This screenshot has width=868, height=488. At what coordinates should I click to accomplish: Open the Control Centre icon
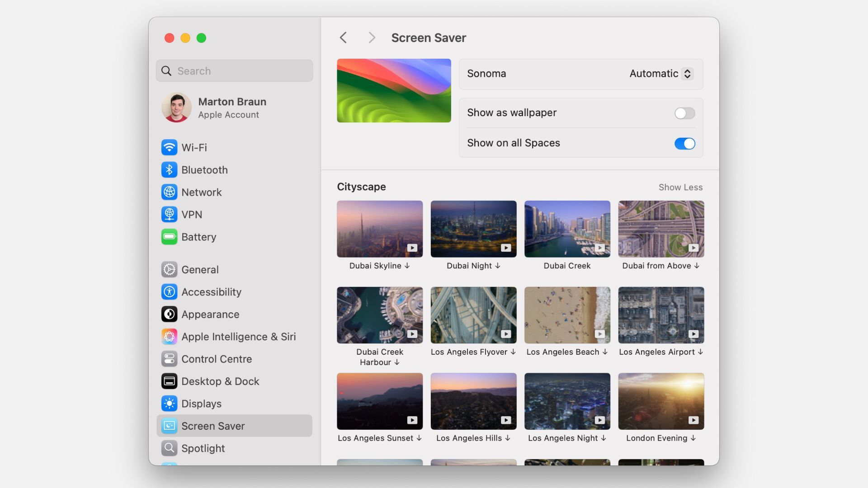pos(169,359)
